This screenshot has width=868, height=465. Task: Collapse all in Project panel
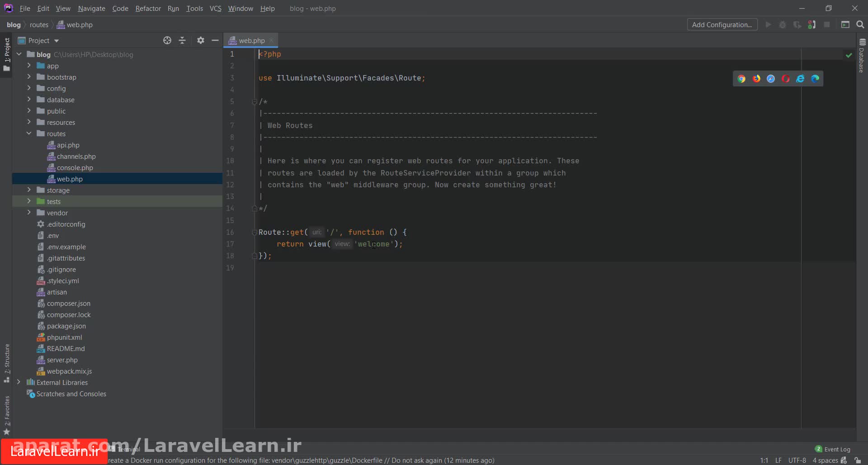point(182,41)
